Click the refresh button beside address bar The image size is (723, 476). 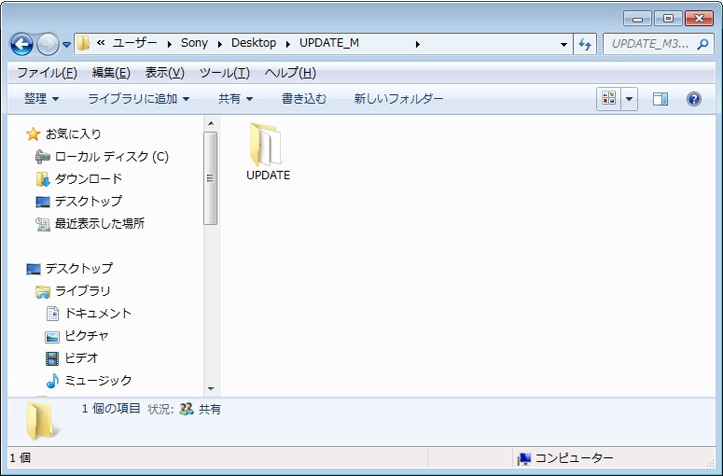coord(586,44)
